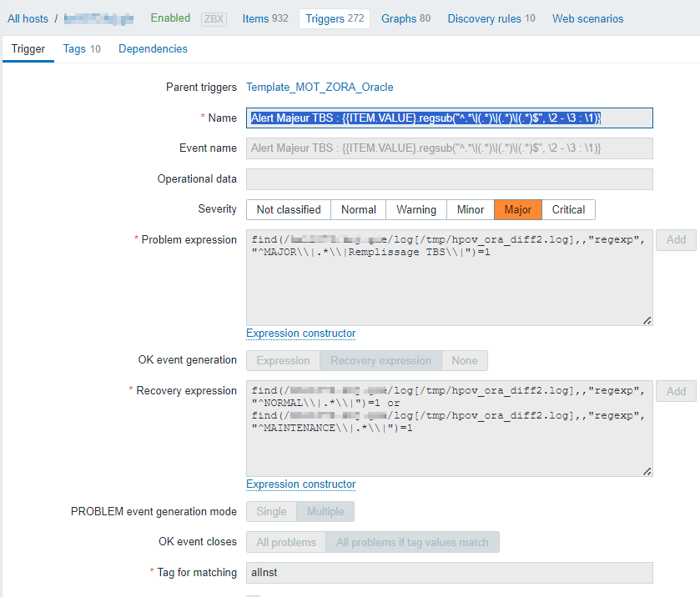This screenshot has width=700, height=597.
Task: Set severity to Not classified
Action: tap(288, 210)
